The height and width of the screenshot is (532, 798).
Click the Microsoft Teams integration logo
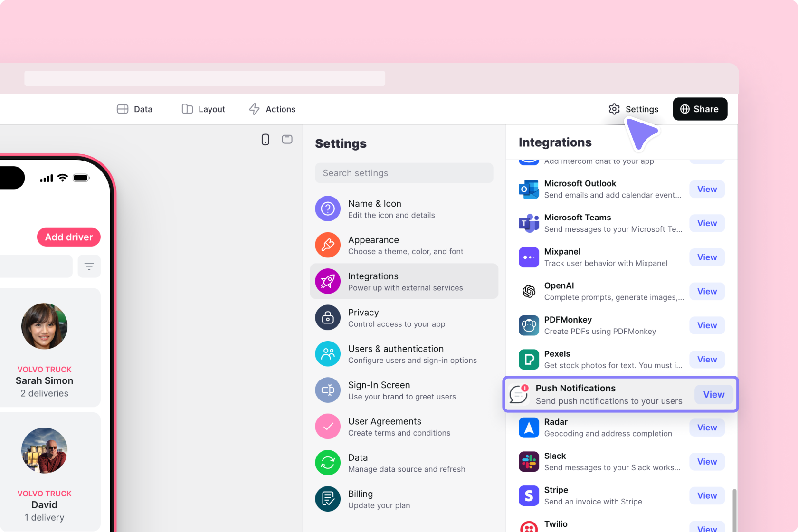529,223
